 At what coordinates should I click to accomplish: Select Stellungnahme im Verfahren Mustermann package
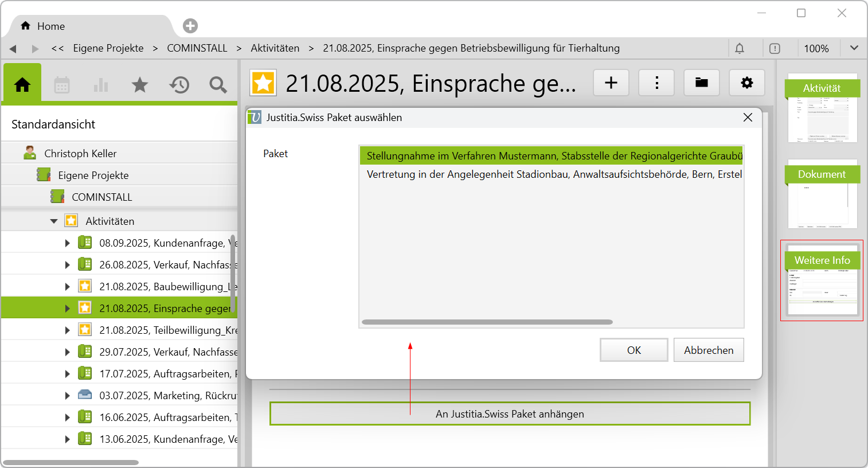click(x=552, y=155)
